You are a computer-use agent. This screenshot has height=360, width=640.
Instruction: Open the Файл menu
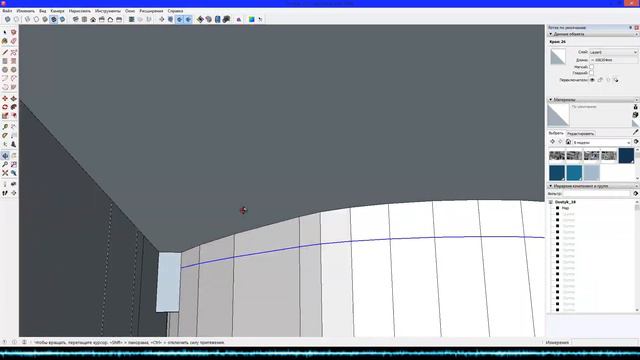7,11
